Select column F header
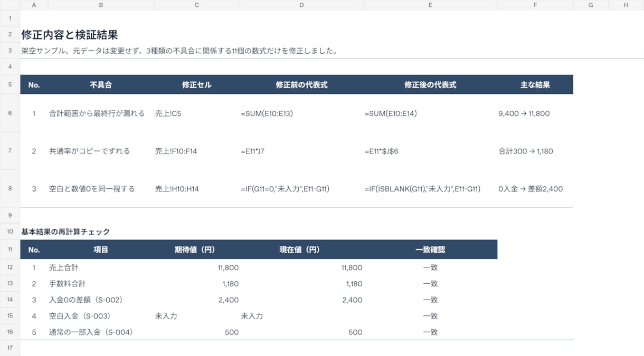 click(535, 5)
